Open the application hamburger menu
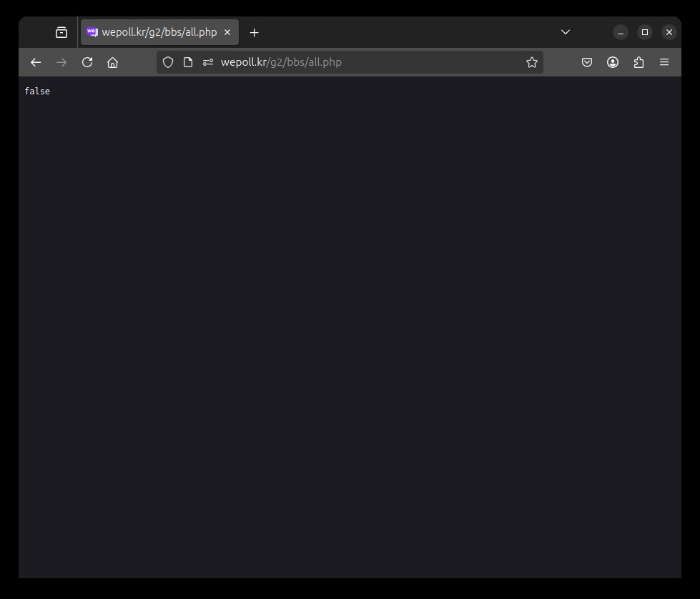 [x=664, y=62]
